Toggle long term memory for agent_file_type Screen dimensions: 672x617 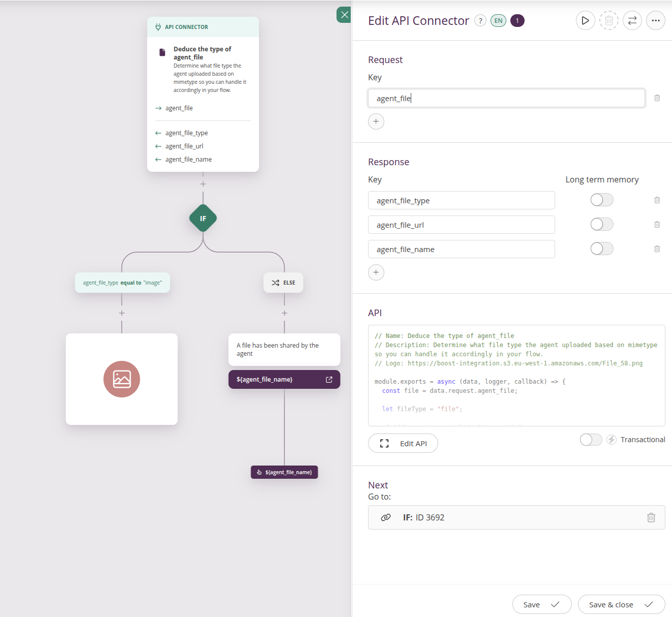[602, 200]
